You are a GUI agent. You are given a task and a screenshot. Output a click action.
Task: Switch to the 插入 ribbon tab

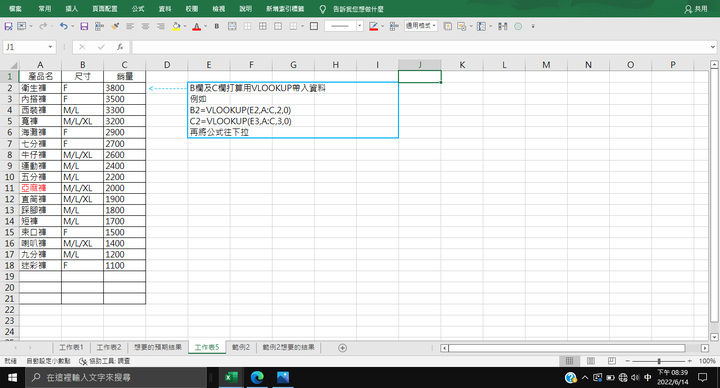(x=72, y=9)
